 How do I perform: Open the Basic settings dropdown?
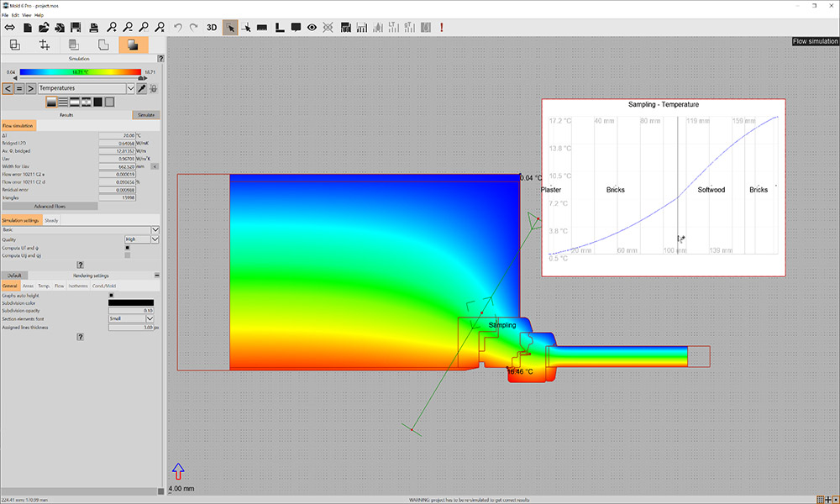[x=81, y=230]
